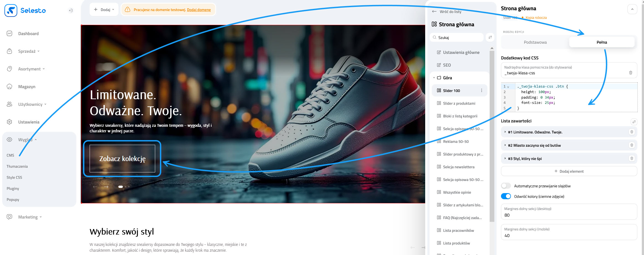Click the back arrow next to Wróć do listy
The image size is (644, 255).
coord(434,12)
